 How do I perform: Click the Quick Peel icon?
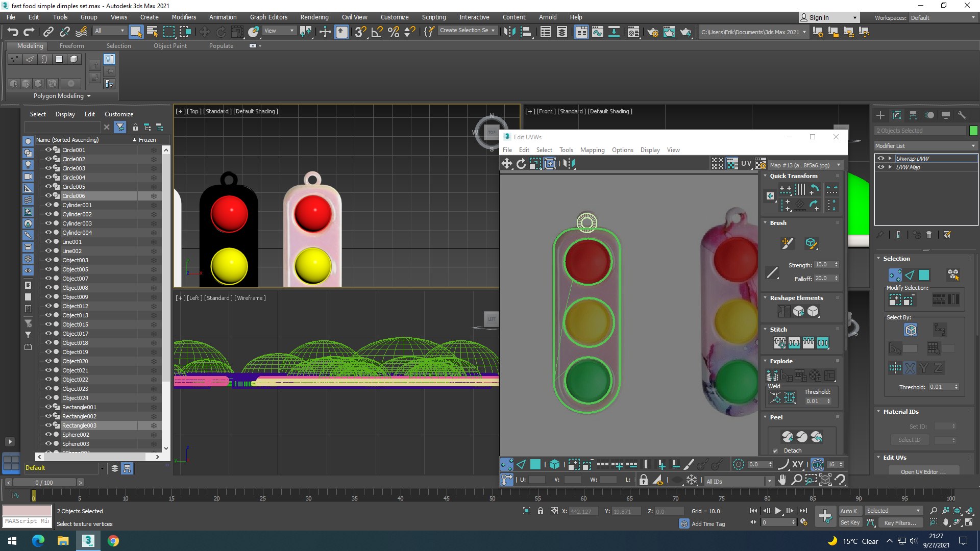(x=788, y=437)
